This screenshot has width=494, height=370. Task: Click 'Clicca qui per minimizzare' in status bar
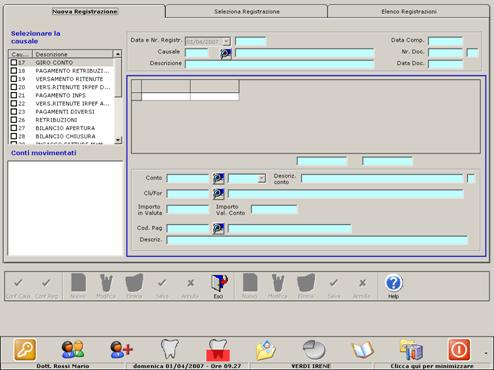pyautogui.click(x=432, y=366)
